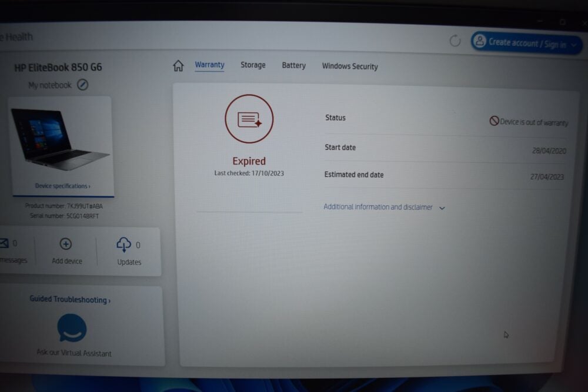Click the Updates label
The height and width of the screenshot is (392, 588).
(129, 262)
